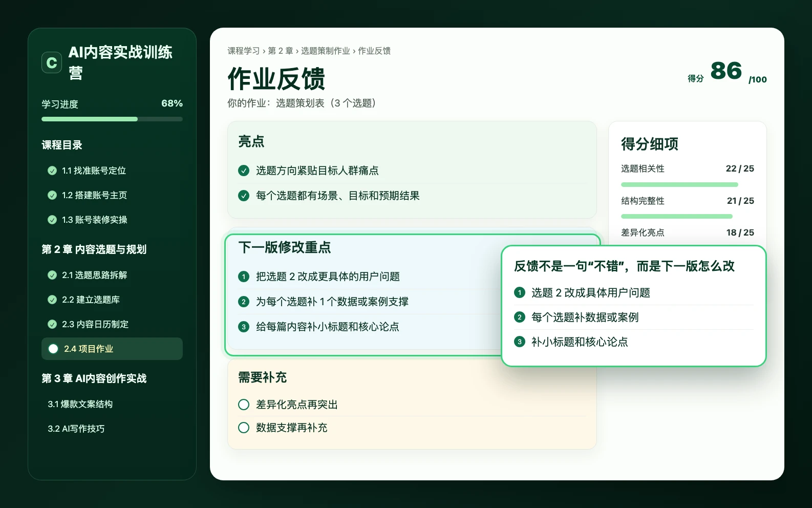Click the 作业反馈 page title
The width and height of the screenshot is (812, 508).
point(276,79)
